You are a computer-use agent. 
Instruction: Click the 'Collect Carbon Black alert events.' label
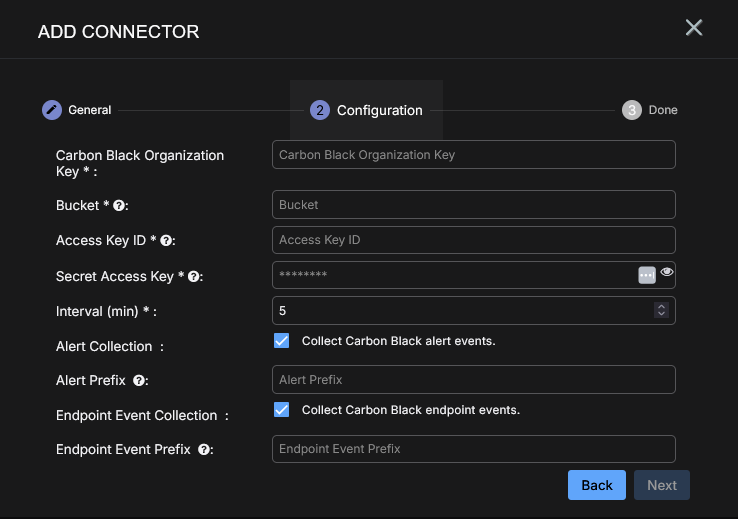(x=398, y=341)
